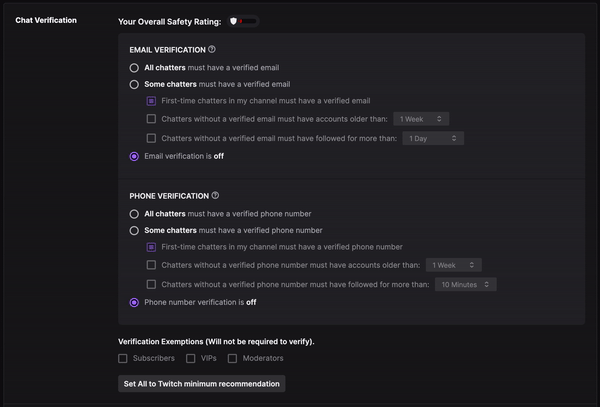Select All chatters must have a verified email
The height and width of the screenshot is (407, 600).
pos(134,68)
